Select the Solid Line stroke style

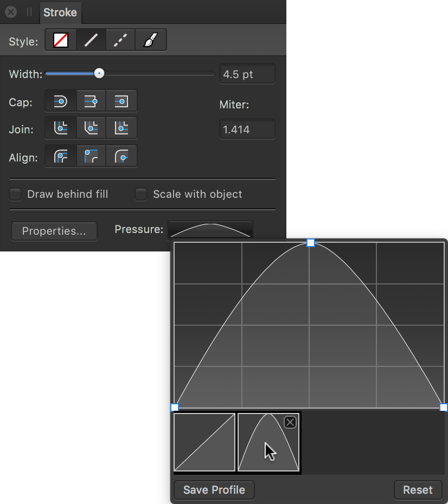click(91, 40)
